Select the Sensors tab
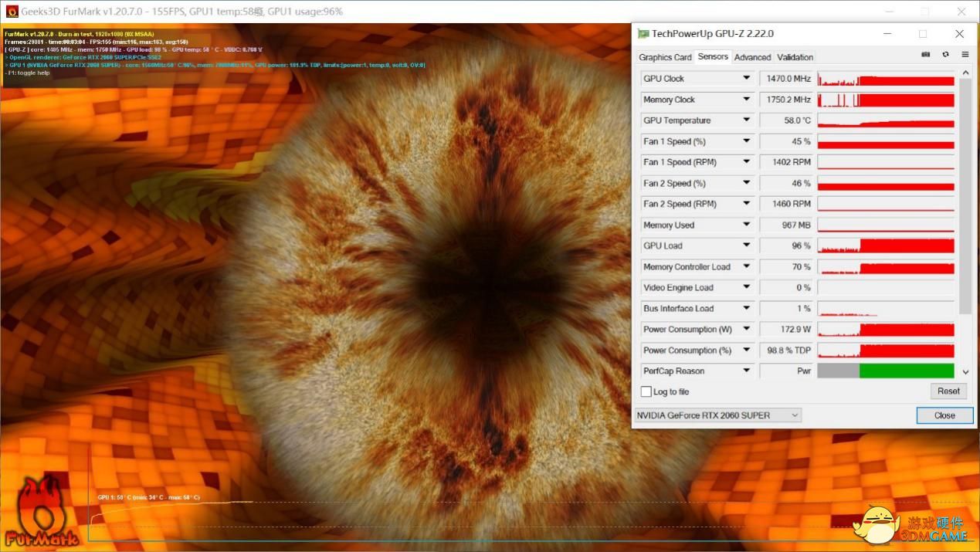The height and width of the screenshot is (552, 980). 712,56
